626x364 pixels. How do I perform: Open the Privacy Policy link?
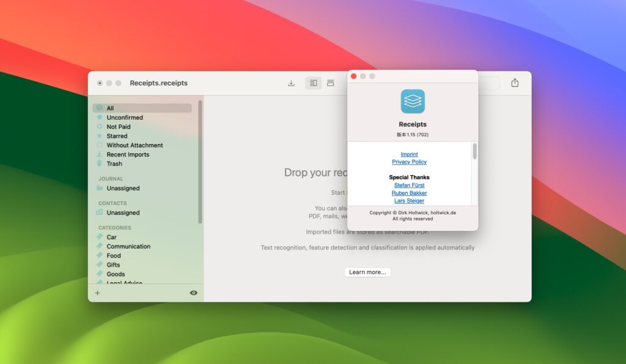click(408, 162)
